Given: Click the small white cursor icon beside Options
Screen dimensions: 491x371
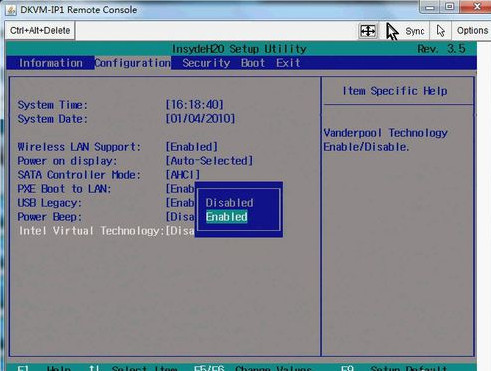Looking at the screenshot, I should (x=441, y=31).
